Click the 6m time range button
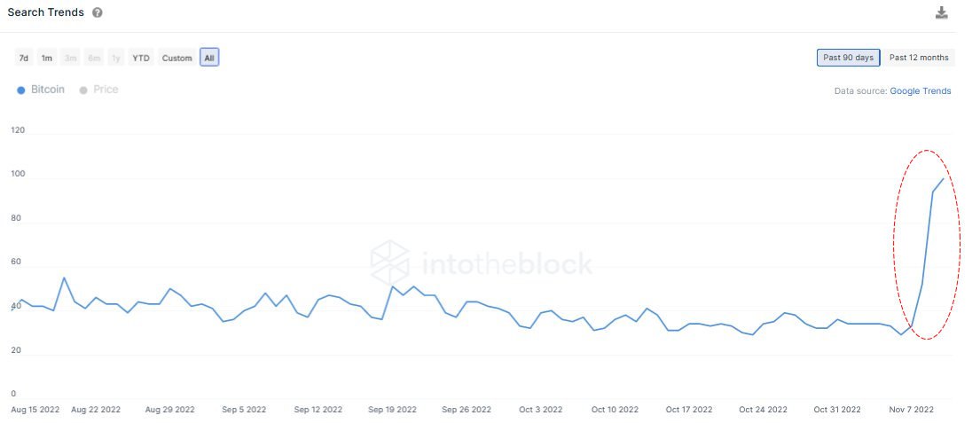The image size is (980, 423). [x=94, y=58]
